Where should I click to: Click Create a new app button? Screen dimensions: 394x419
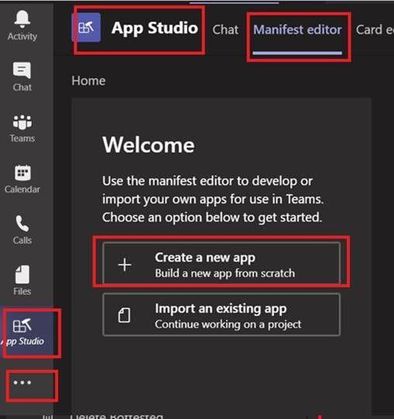tap(222, 264)
